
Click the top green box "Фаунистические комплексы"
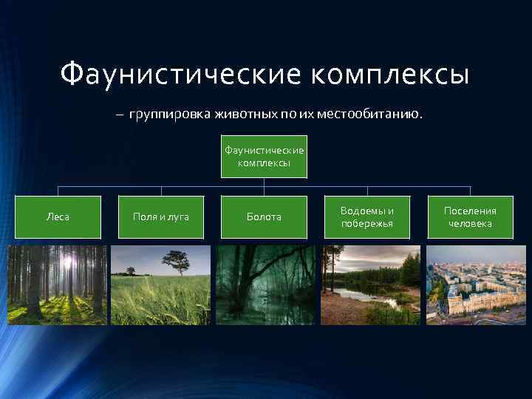(x=264, y=157)
